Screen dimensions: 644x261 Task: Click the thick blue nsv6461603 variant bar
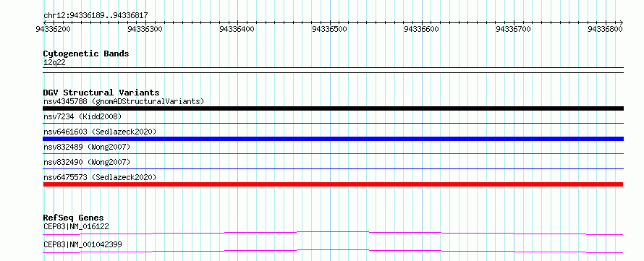(x=333, y=139)
